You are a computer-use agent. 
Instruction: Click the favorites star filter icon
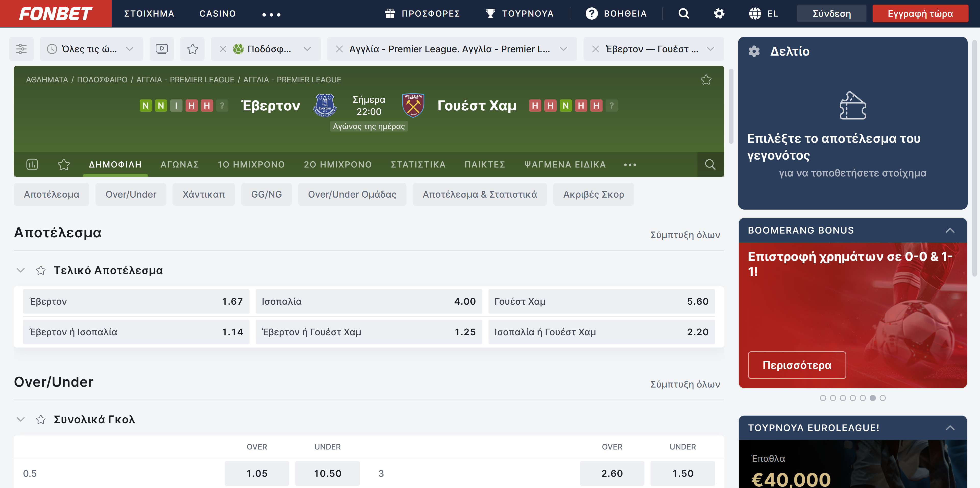(x=192, y=49)
